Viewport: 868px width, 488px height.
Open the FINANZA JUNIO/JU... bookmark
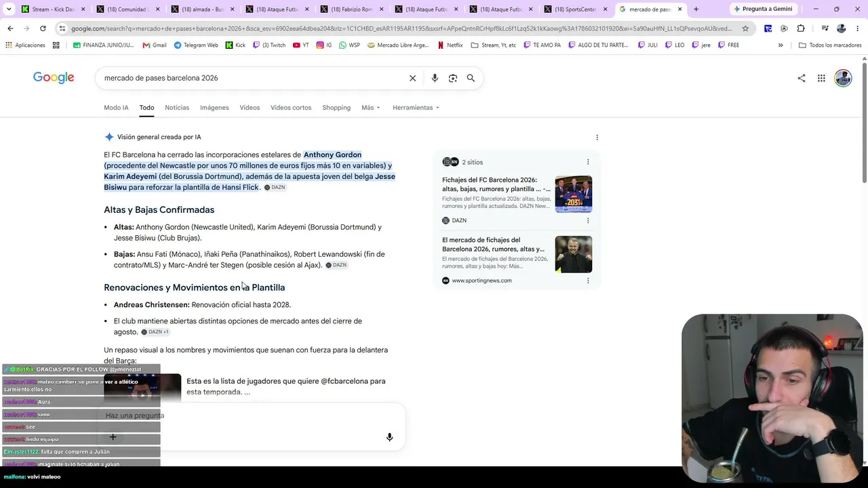pyautogui.click(x=104, y=45)
